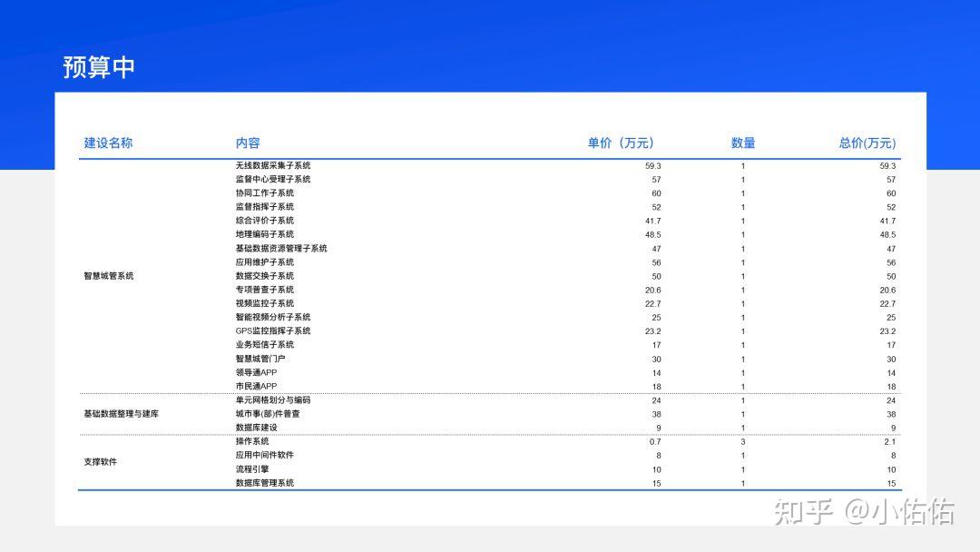Click total price 38 for 城市事(部)件普查

[x=891, y=415]
